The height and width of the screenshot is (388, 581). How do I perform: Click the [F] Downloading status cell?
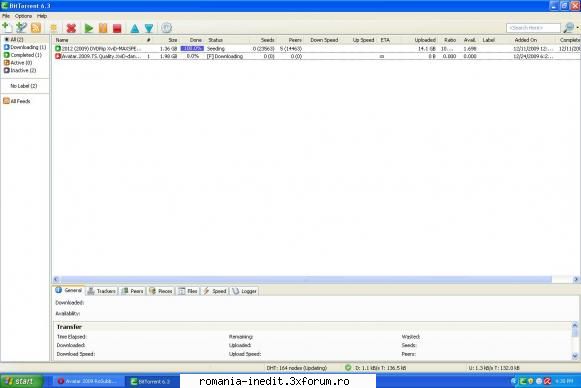225,56
